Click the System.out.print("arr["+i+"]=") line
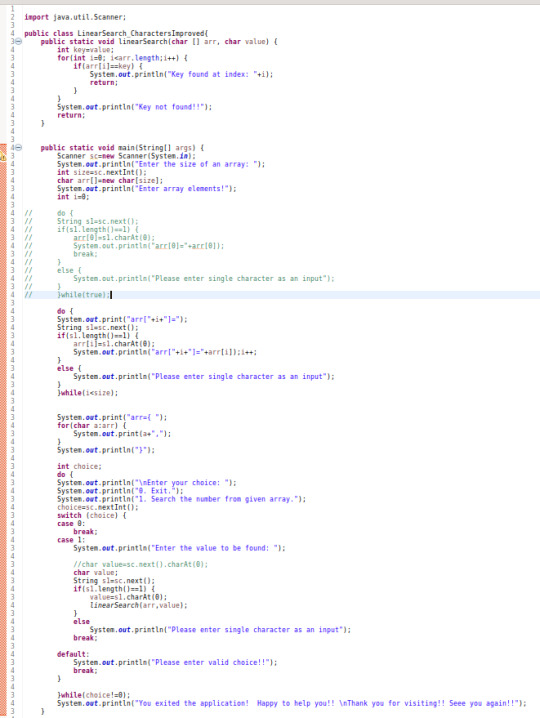Image resolution: width=540 pixels, height=718 pixels. tap(122, 320)
